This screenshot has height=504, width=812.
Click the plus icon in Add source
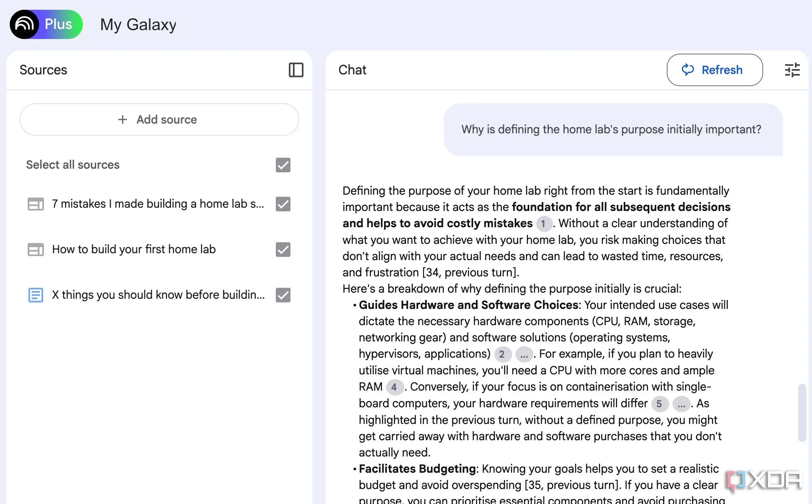tap(122, 119)
